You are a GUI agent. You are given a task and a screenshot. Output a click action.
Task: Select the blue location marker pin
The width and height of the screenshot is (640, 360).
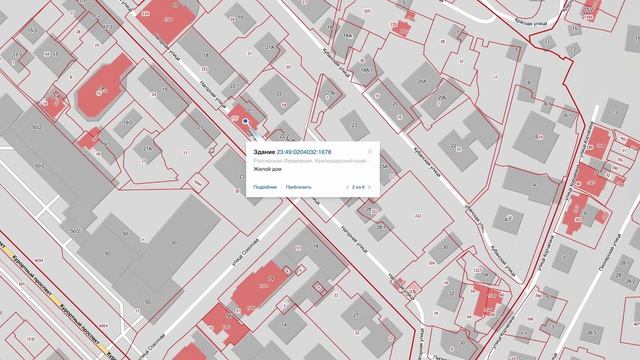pos(245,121)
